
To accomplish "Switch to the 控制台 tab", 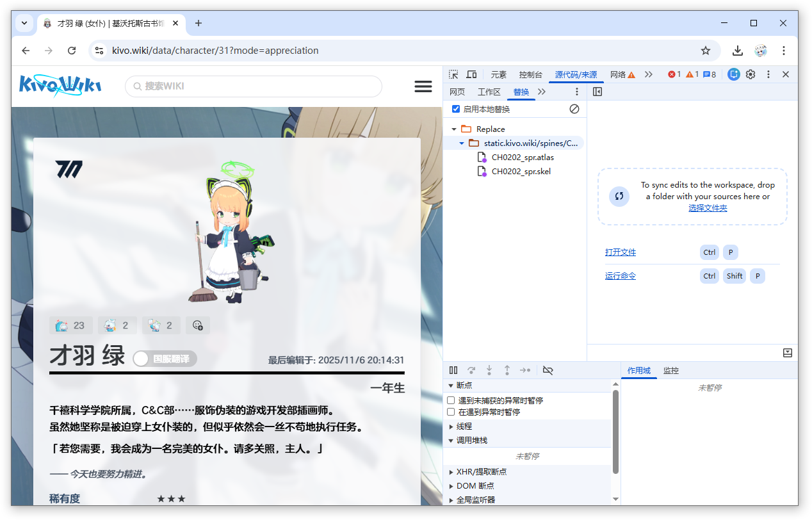I will [x=530, y=74].
